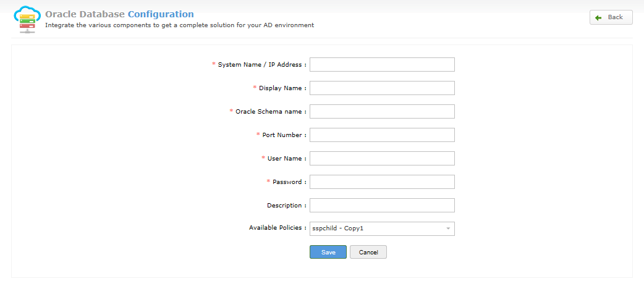Cancel the configuration form
Viewport: 644px width, 297px height.
pyautogui.click(x=368, y=253)
